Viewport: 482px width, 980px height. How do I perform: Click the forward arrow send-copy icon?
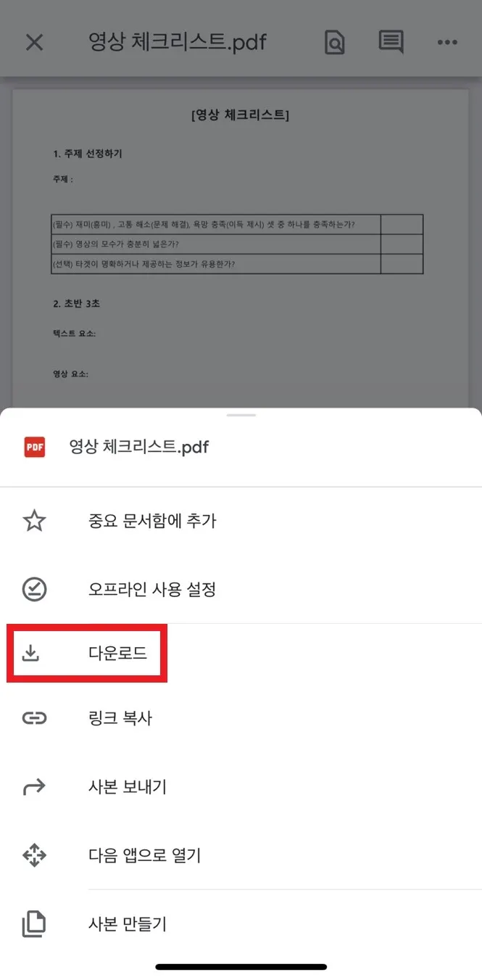pyautogui.click(x=34, y=786)
